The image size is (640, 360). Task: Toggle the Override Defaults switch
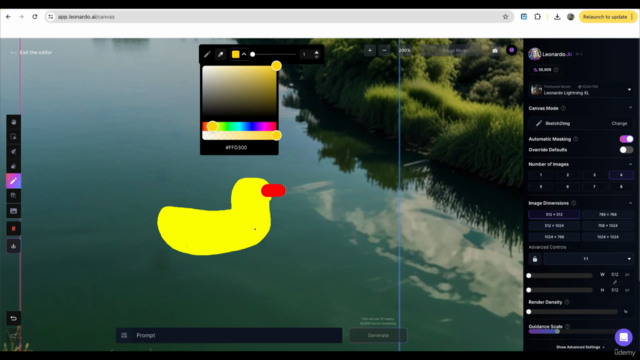click(x=626, y=150)
